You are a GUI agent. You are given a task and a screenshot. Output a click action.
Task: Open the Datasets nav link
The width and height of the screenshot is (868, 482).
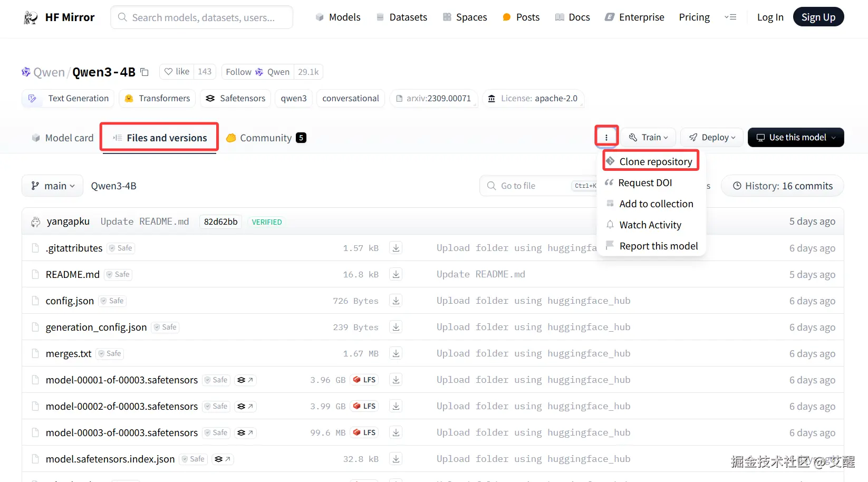(x=402, y=17)
